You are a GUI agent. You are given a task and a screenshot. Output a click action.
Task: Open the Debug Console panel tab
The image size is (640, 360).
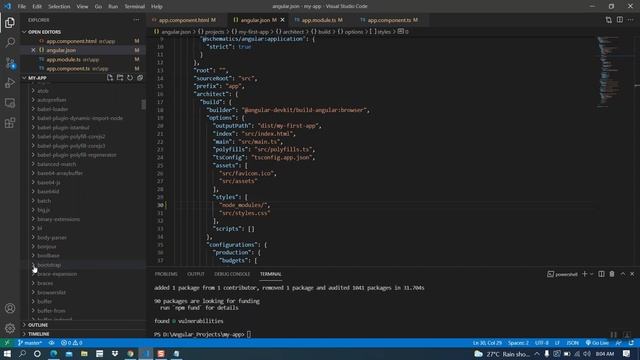(232, 274)
